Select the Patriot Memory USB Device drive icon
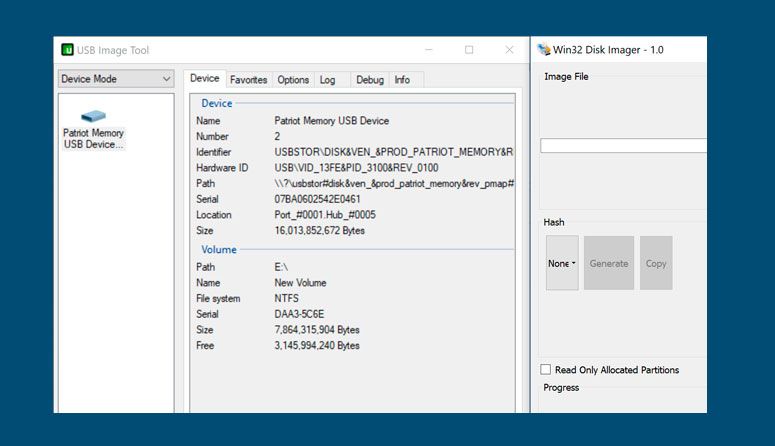 coord(93,117)
